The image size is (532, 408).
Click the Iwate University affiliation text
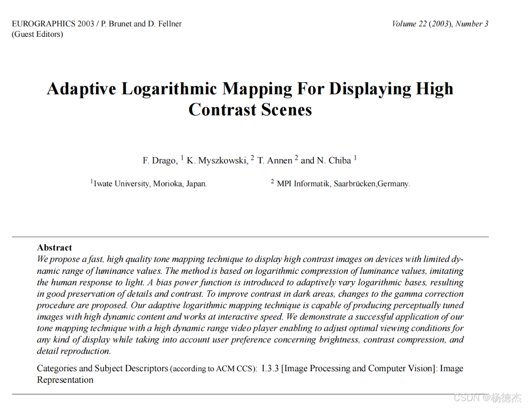tap(149, 183)
